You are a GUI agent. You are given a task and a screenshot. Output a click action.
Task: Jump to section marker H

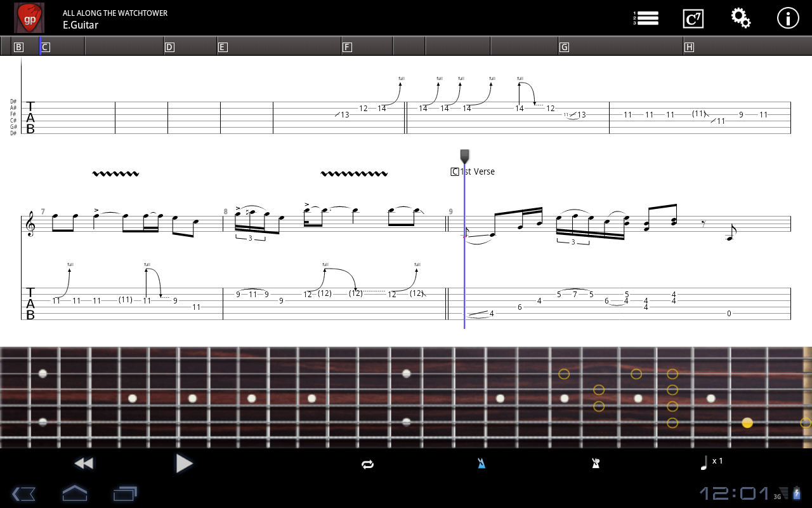tap(689, 47)
